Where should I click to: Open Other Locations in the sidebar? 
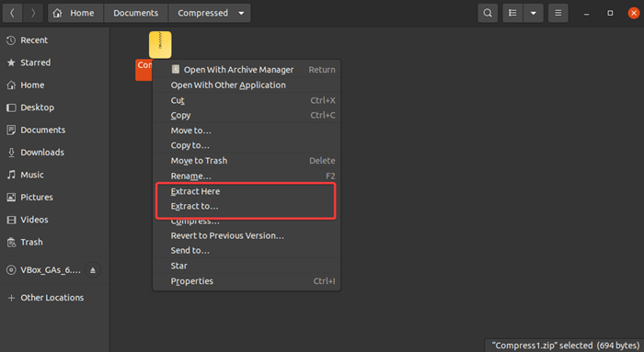pyautogui.click(x=54, y=298)
